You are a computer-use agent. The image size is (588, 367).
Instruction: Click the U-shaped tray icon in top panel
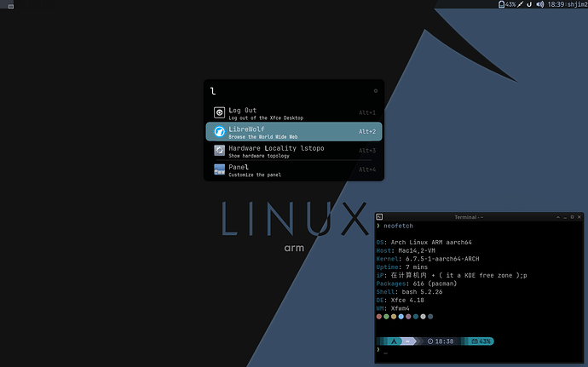(529, 4)
